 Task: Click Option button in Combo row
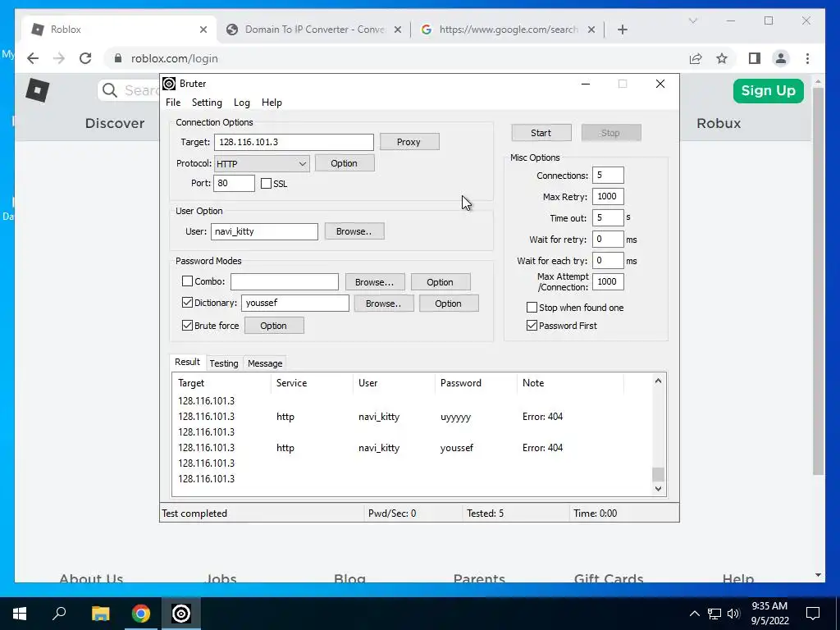click(441, 282)
